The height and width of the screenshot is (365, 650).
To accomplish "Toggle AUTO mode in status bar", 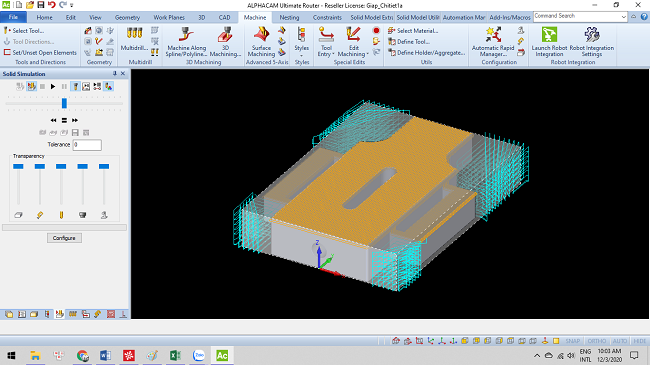I will (x=620, y=341).
